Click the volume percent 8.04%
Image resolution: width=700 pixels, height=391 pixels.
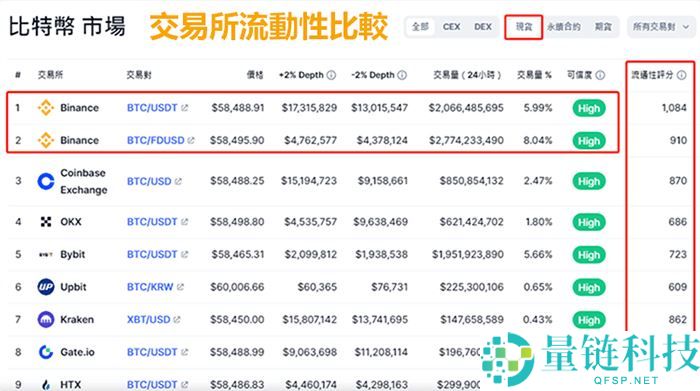(538, 140)
